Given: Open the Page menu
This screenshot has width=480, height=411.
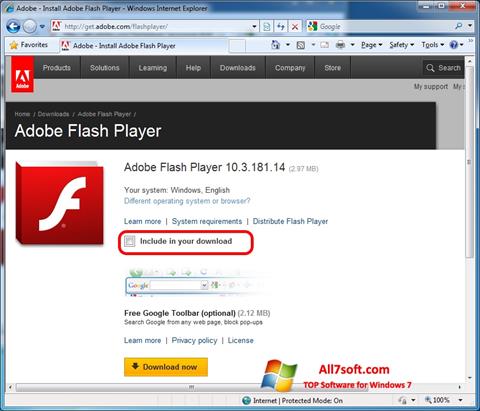Looking at the screenshot, I should pyautogui.click(x=371, y=45).
